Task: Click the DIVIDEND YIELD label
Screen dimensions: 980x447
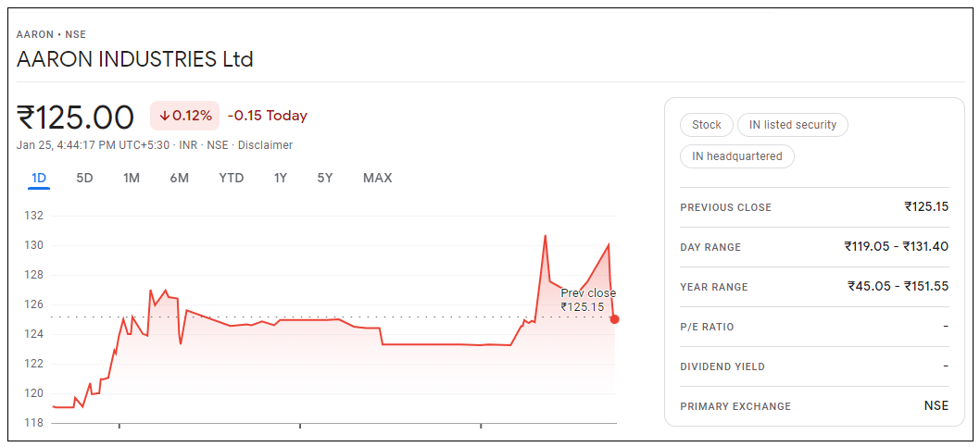Action: point(722,366)
